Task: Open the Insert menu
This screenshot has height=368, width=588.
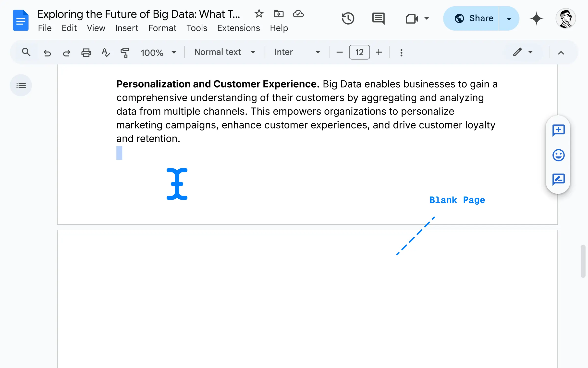Action: 126,28
